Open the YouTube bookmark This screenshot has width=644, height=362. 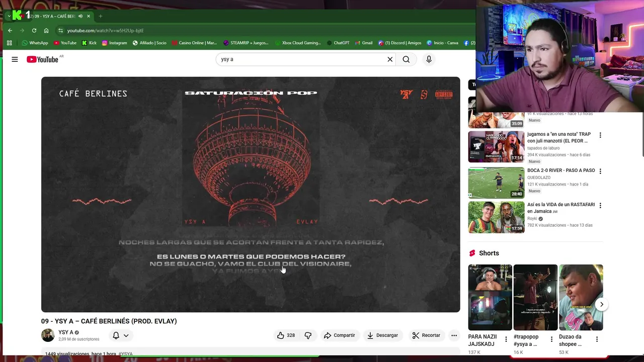pyautogui.click(x=65, y=43)
